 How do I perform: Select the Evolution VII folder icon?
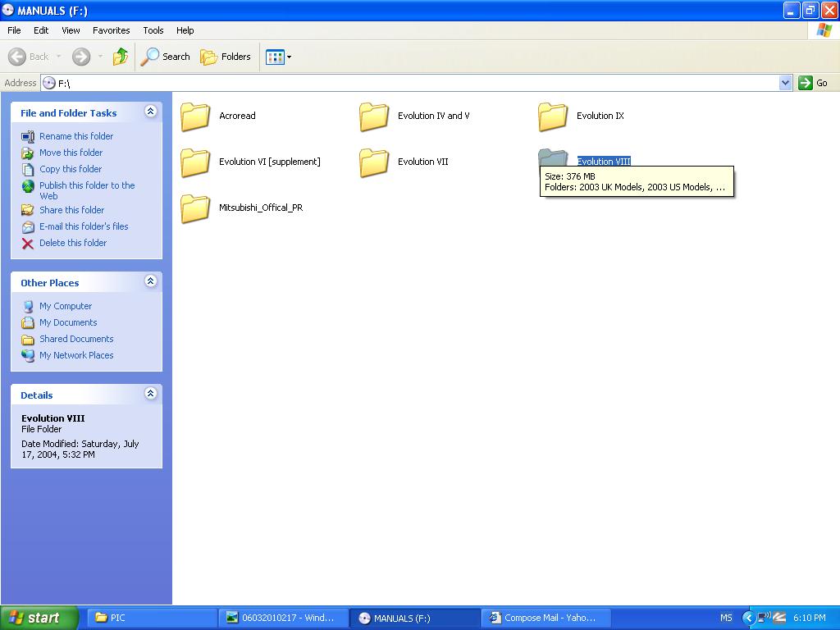[x=374, y=162]
